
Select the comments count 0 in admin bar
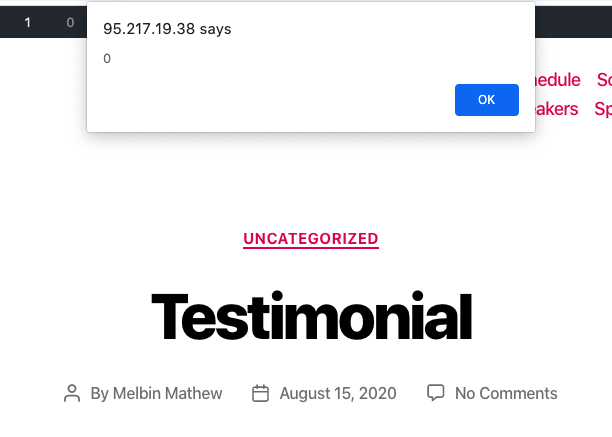pos(70,23)
